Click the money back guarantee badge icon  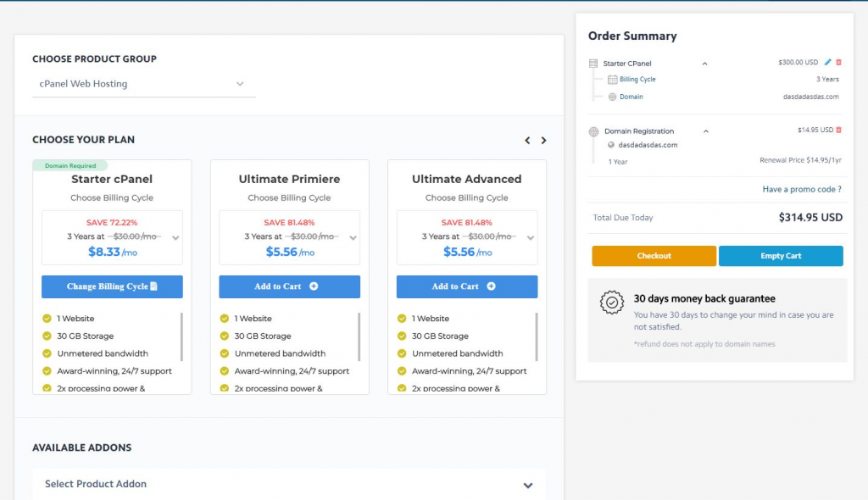612,303
